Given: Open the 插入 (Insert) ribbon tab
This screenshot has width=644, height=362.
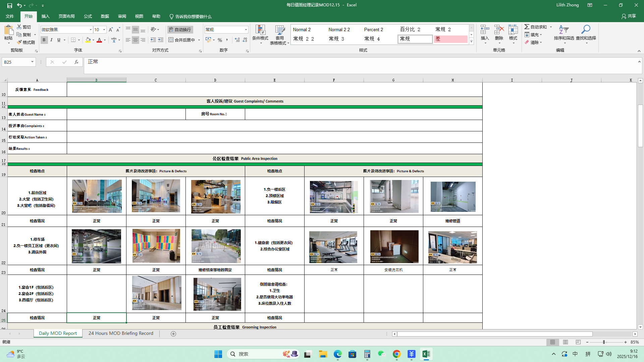Looking at the screenshot, I should coord(45,16).
